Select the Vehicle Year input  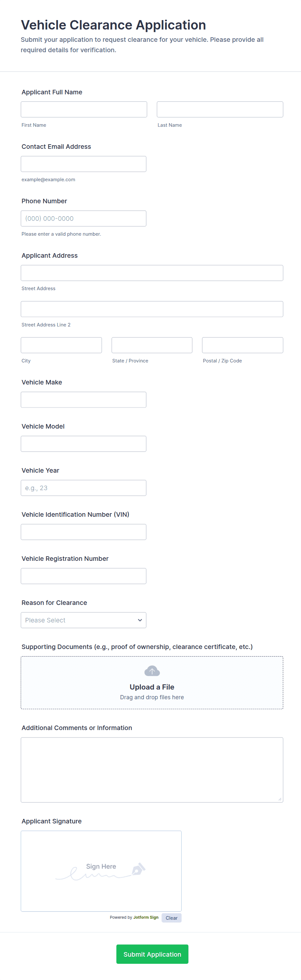(x=84, y=488)
